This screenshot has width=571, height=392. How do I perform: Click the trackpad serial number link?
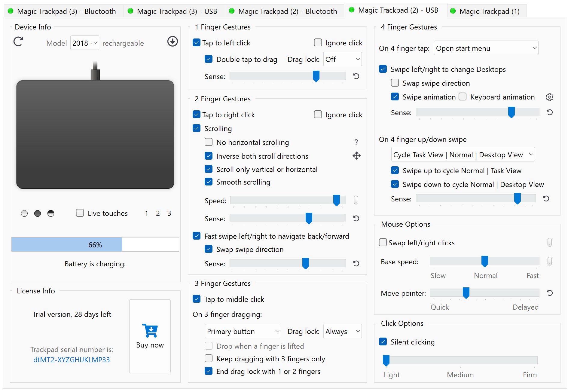pyautogui.click(x=72, y=360)
